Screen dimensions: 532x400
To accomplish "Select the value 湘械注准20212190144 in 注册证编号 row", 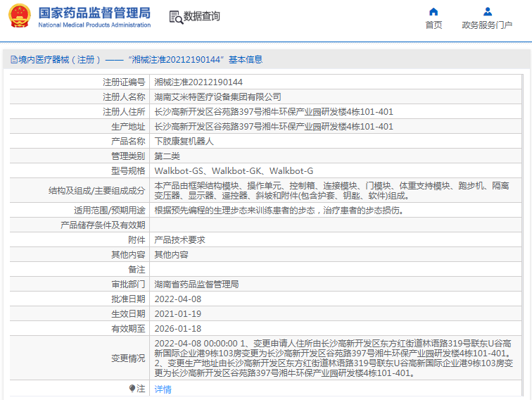I will pos(198,82).
